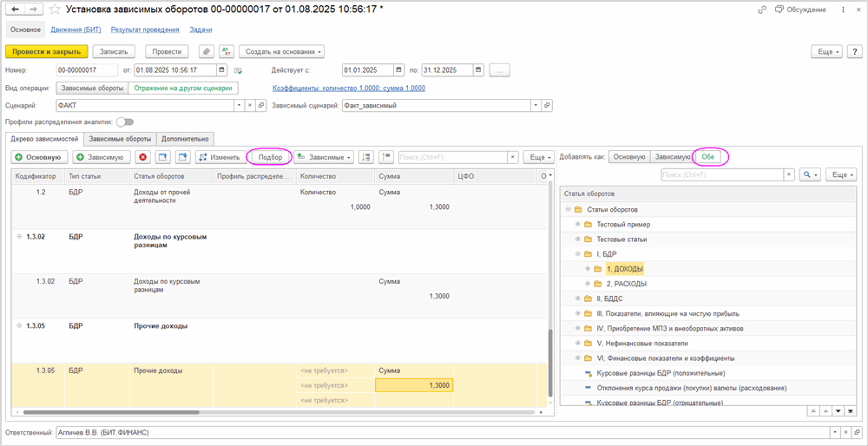This screenshot has width=868, height=446.
Task: Select Отражение на другом сценарии operation type
Action: pos(182,88)
